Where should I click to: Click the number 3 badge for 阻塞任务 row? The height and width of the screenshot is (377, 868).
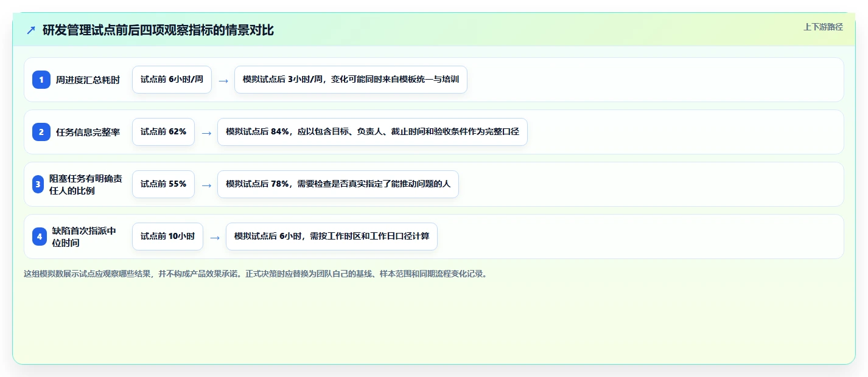(x=38, y=184)
